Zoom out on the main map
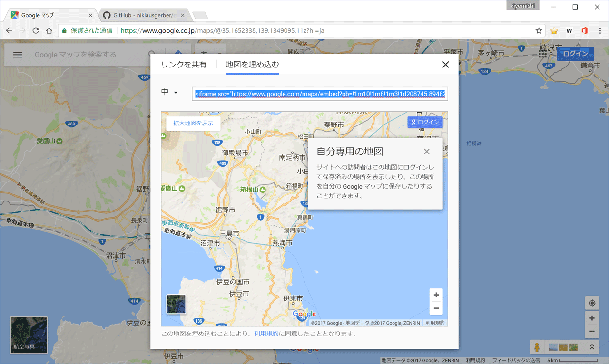The width and height of the screenshot is (609, 364). (592, 331)
